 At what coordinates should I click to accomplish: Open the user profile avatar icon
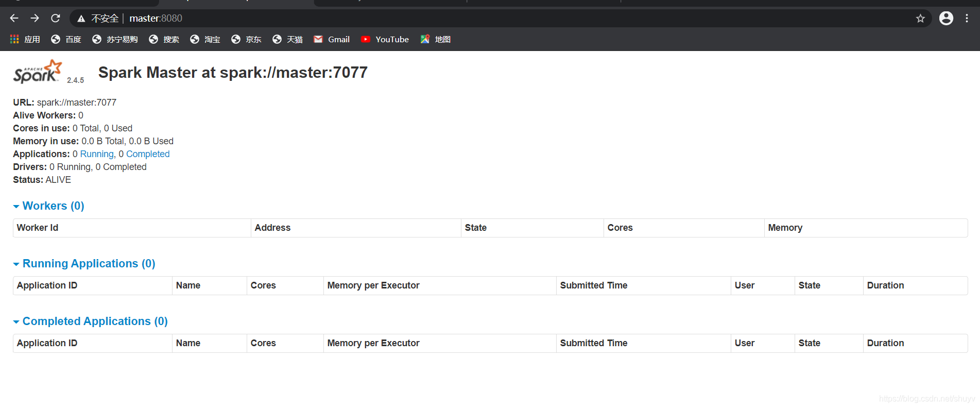946,18
